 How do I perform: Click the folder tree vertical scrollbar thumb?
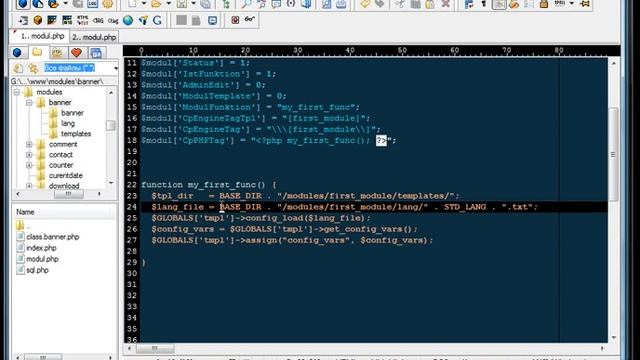[x=111, y=125]
